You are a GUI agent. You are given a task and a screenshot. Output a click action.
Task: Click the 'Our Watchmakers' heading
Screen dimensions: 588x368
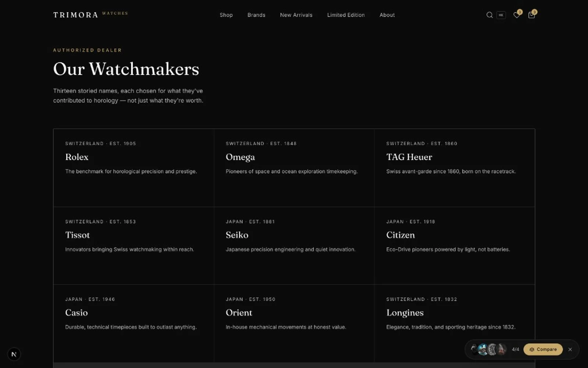tap(126, 69)
